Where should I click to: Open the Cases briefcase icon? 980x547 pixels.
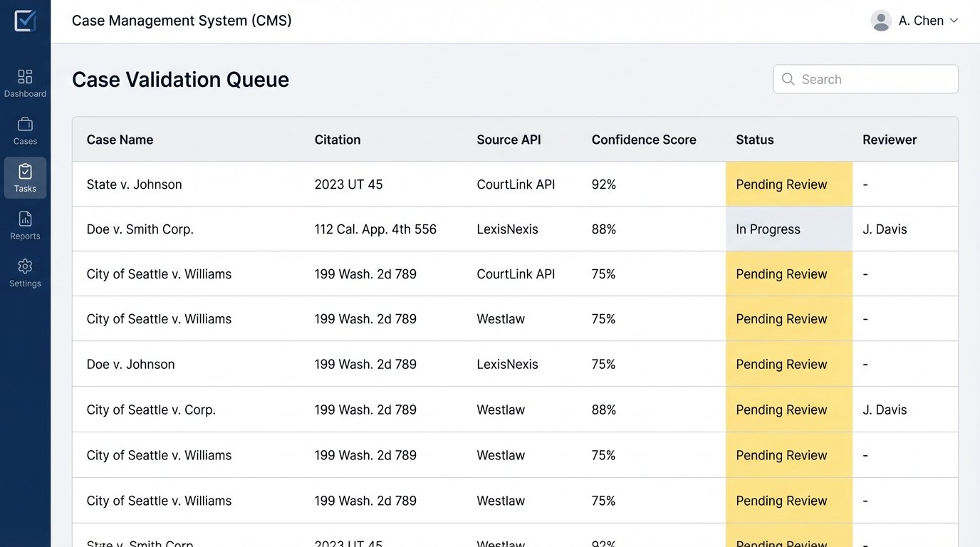(x=25, y=125)
